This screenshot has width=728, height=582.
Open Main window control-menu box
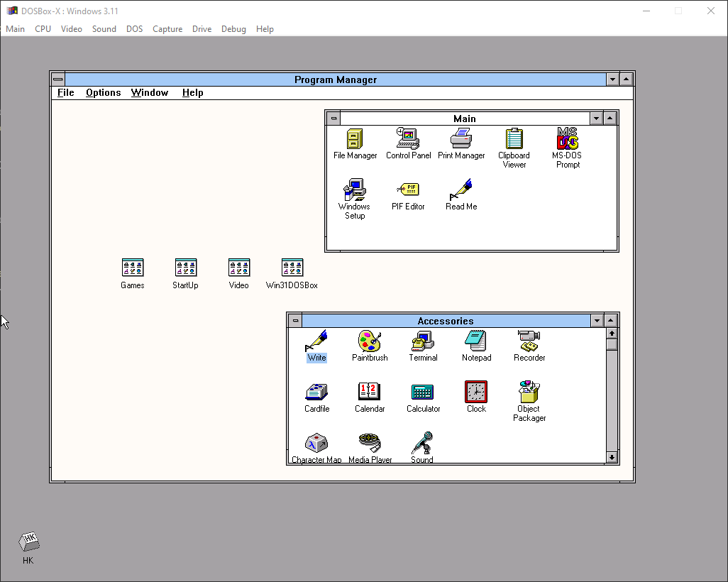click(x=333, y=119)
